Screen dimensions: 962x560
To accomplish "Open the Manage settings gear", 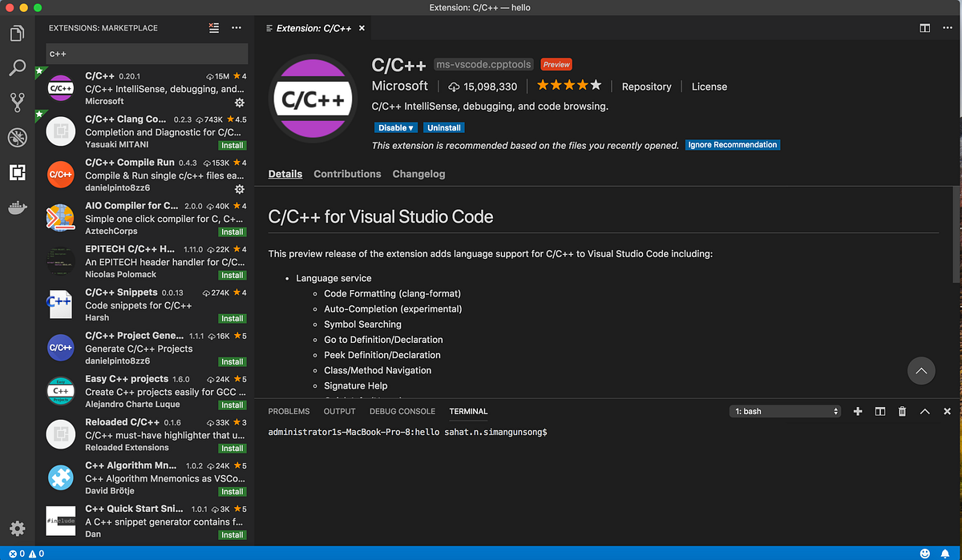I will pyautogui.click(x=18, y=528).
